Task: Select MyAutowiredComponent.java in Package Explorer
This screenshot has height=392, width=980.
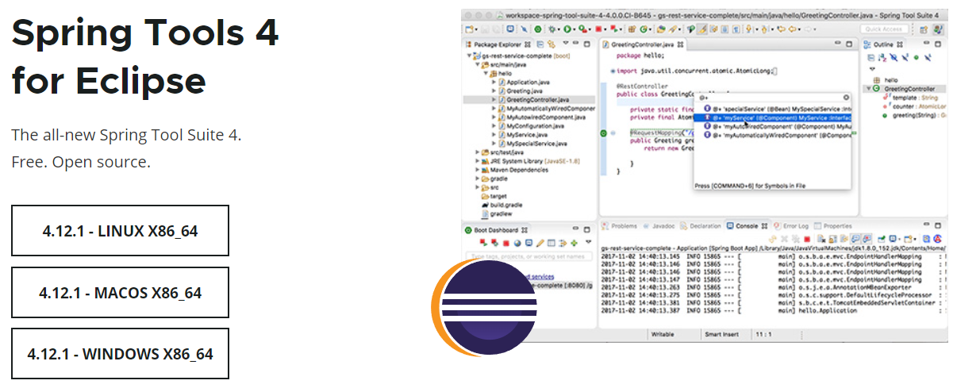Action: point(541,117)
